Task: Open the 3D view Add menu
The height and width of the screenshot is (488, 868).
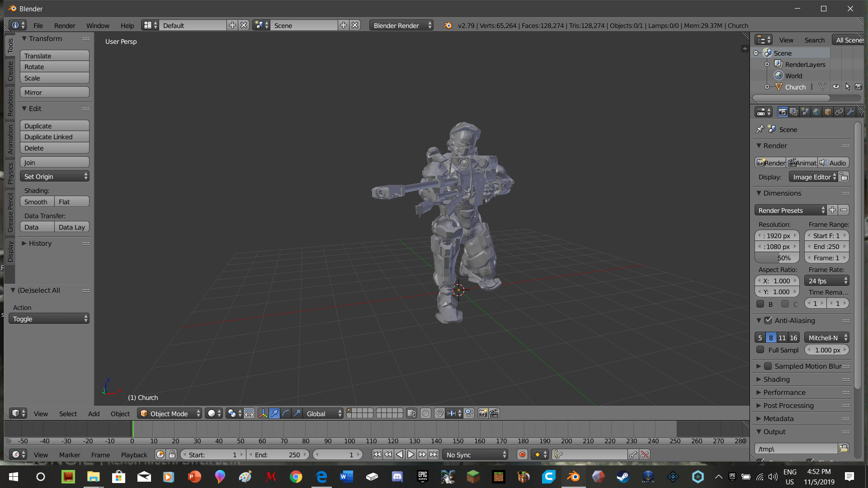Action: tap(94, 413)
